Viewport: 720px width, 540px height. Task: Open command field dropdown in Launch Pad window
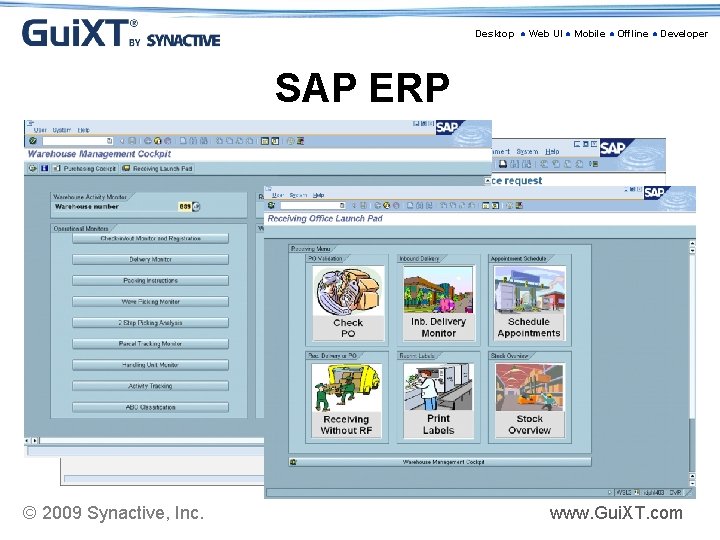tap(342, 205)
